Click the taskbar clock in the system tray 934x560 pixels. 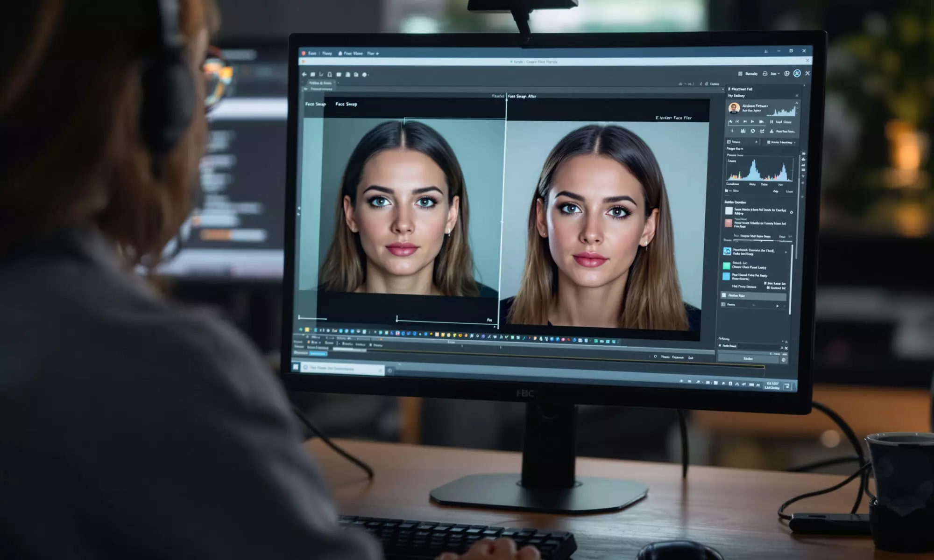point(772,385)
